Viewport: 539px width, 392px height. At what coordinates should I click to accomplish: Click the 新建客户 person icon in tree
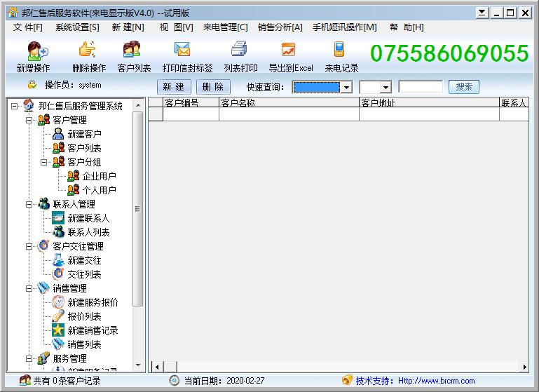click(x=58, y=134)
